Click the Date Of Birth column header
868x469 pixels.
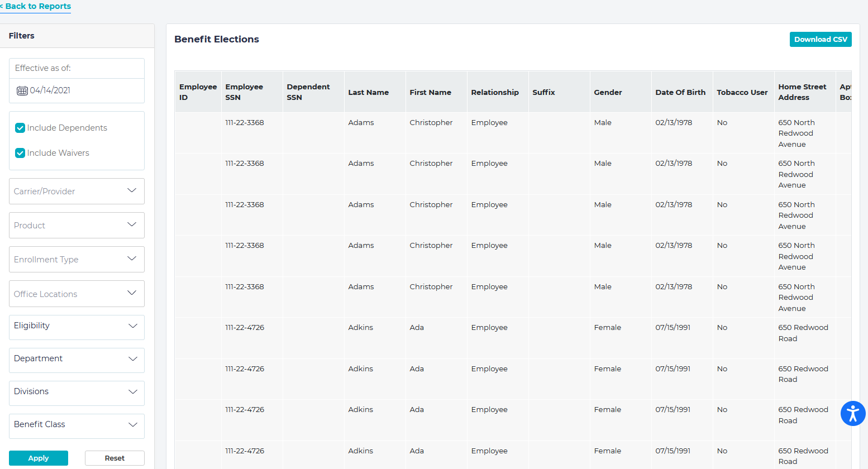680,93
